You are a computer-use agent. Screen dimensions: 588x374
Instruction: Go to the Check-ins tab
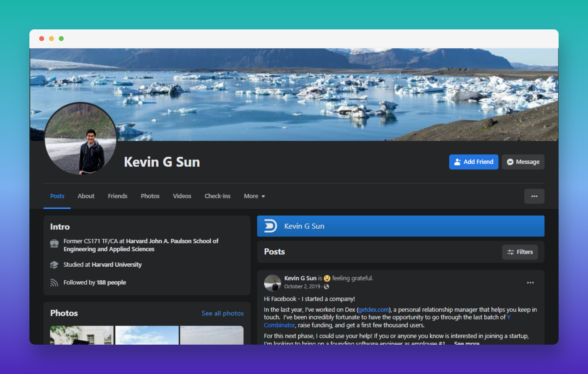[217, 196]
